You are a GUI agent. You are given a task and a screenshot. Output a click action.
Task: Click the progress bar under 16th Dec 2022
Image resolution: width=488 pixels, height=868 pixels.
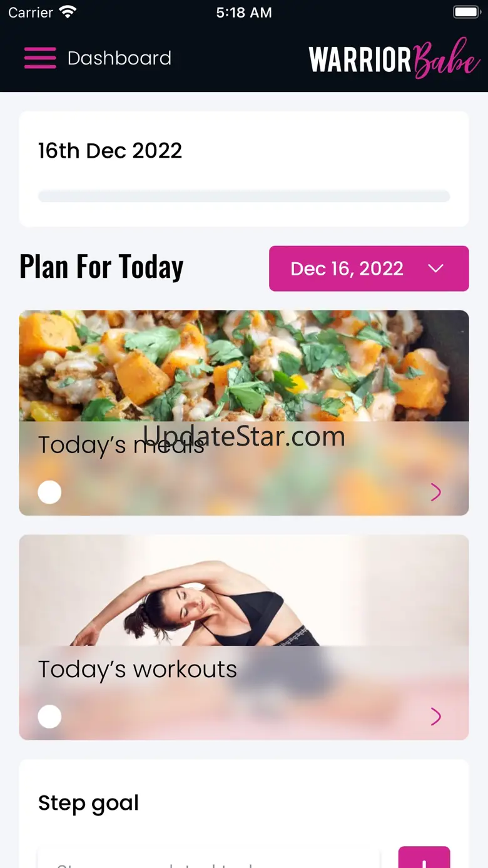pyautogui.click(x=244, y=196)
